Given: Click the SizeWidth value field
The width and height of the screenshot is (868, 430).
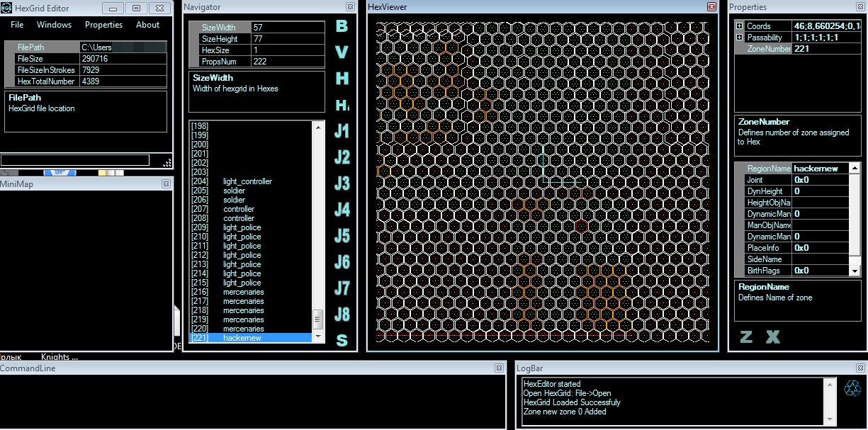Looking at the screenshot, I should (x=287, y=28).
